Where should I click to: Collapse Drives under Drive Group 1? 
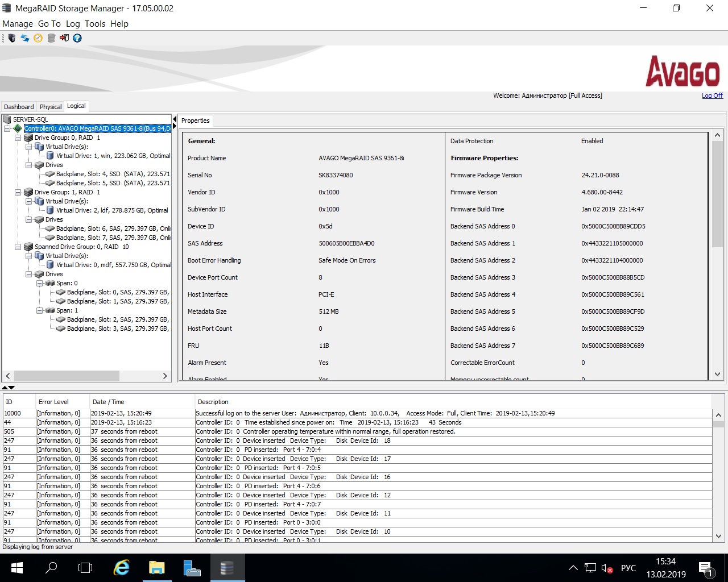(x=28, y=219)
